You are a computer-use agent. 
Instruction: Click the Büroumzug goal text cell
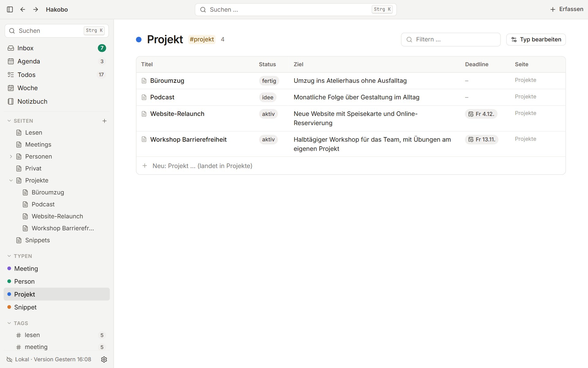tap(350, 81)
